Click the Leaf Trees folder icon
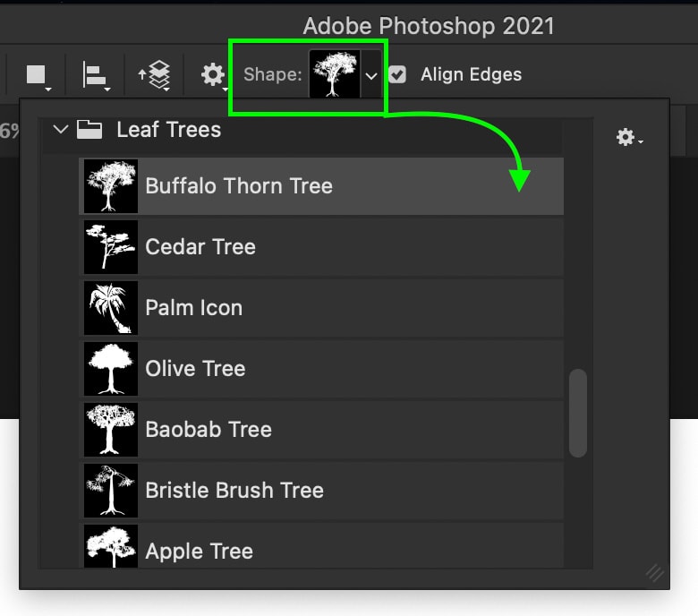Screen dimensions: 698x616 point(89,130)
